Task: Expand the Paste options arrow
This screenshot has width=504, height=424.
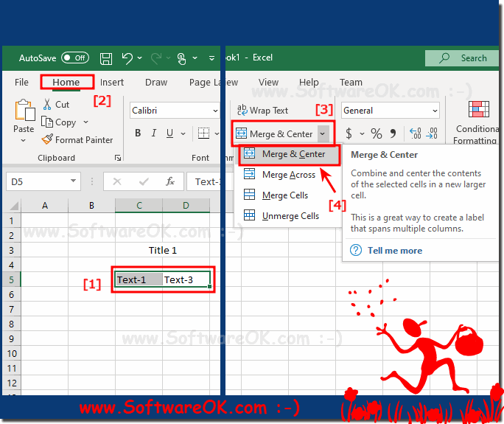Action: (23, 141)
